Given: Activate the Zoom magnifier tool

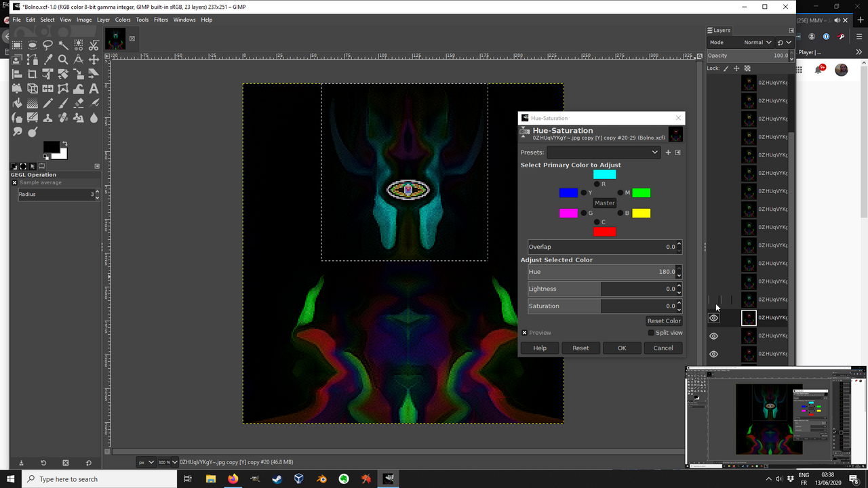Looking at the screenshot, I should pyautogui.click(x=63, y=60).
